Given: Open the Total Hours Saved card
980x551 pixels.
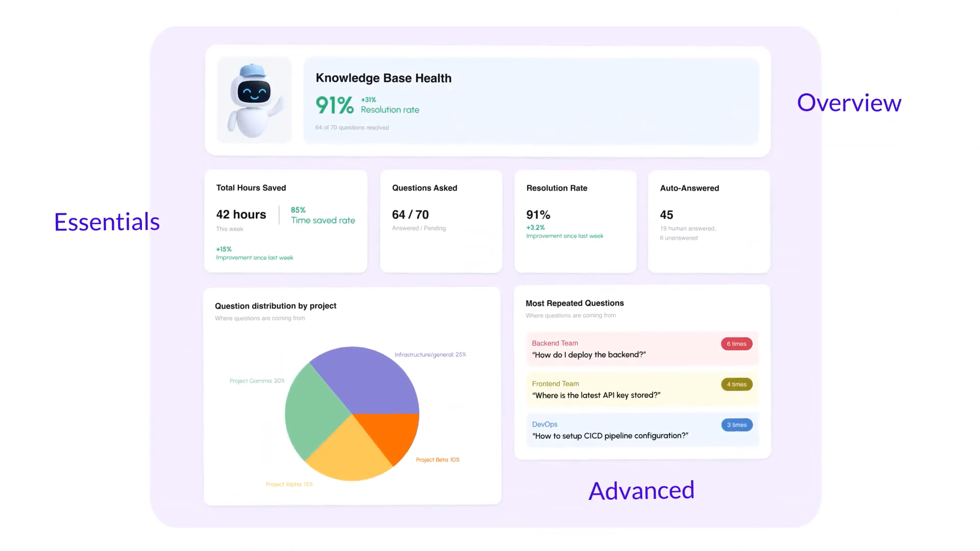Looking at the screenshot, I should [x=285, y=221].
